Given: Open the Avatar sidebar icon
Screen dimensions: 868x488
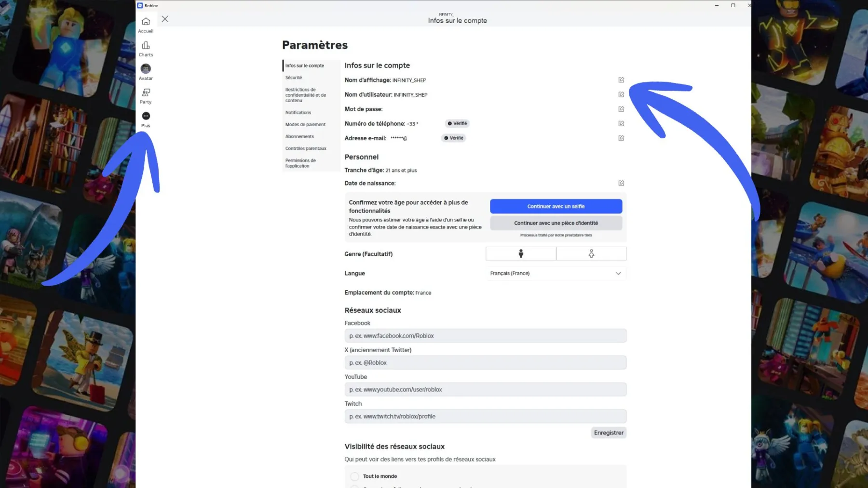Looking at the screenshot, I should [146, 69].
